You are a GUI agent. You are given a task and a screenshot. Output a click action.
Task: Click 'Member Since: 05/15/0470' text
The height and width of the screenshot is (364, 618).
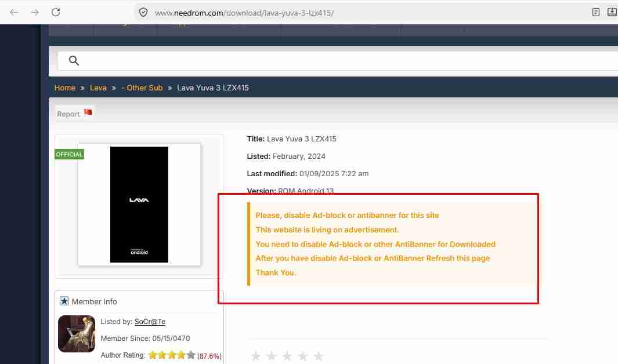[x=146, y=338]
